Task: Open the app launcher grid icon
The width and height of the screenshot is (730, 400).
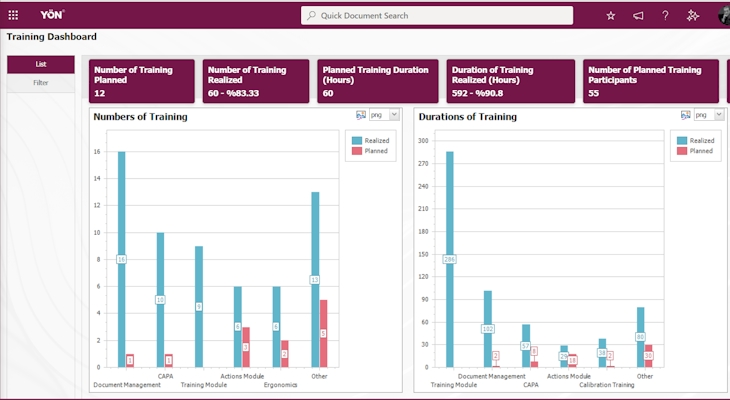Action: (x=13, y=15)
